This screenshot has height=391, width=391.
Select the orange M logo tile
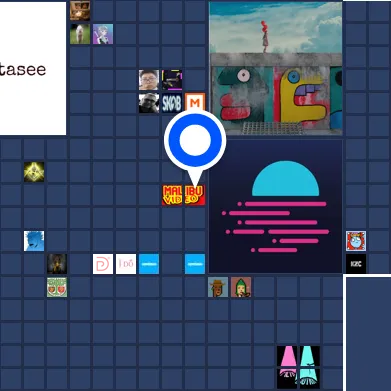point(195,103)
